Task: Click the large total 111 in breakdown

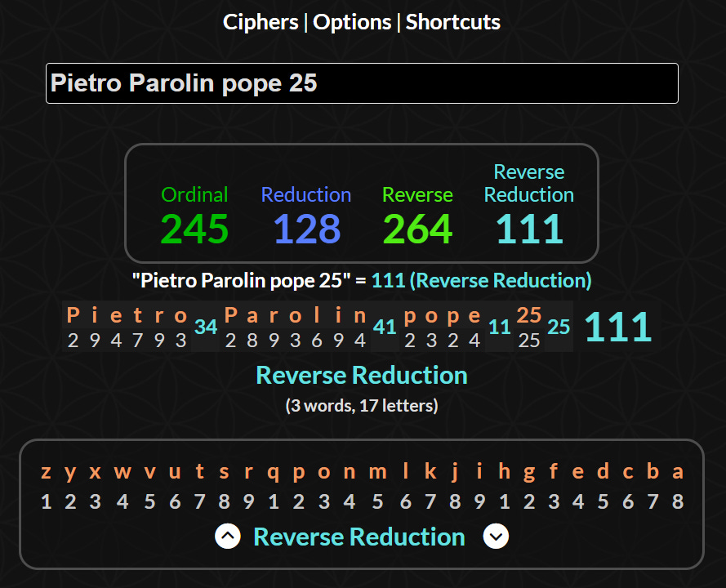Action: pos(618,327)
